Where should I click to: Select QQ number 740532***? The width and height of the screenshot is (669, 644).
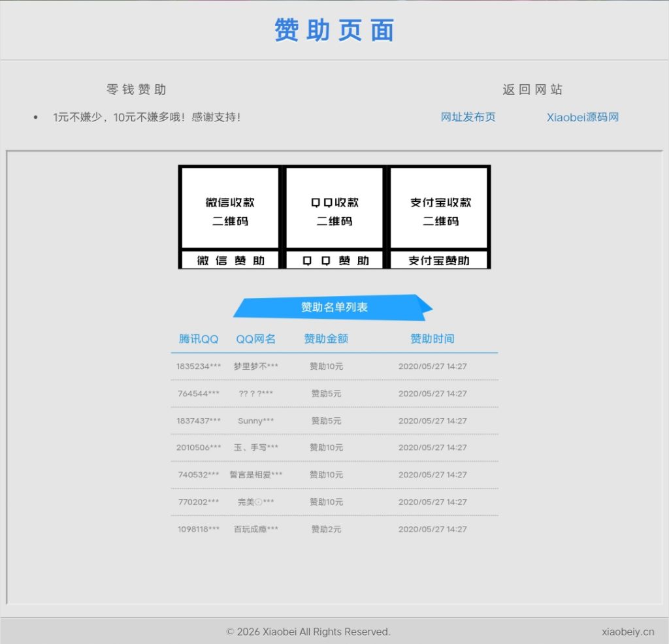click(199, 475)
